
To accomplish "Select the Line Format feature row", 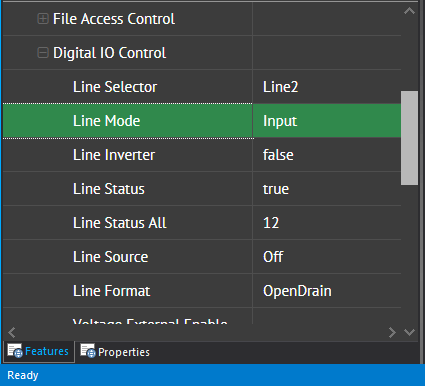I will coord(202,291).
